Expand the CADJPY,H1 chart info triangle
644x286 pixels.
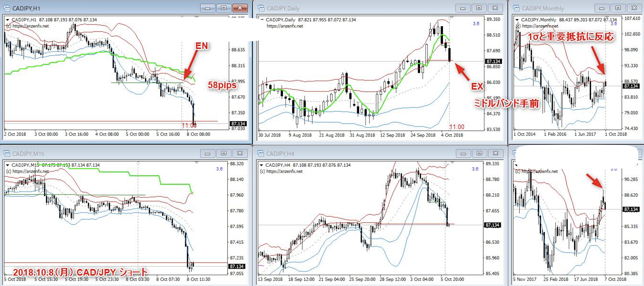point(7,20)
